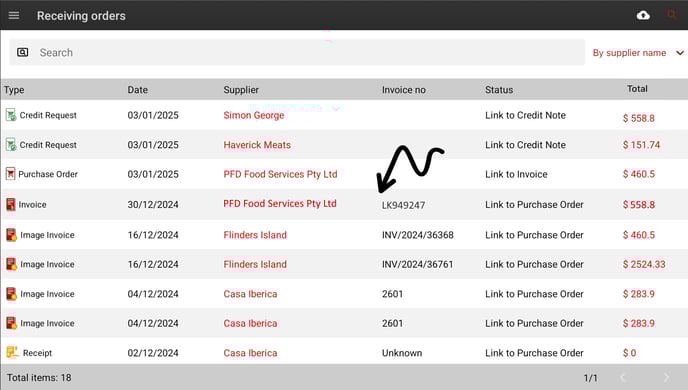Screen dimensions: 688x390
Task: Click the cloud upload icon
Action: pos(643,15)
